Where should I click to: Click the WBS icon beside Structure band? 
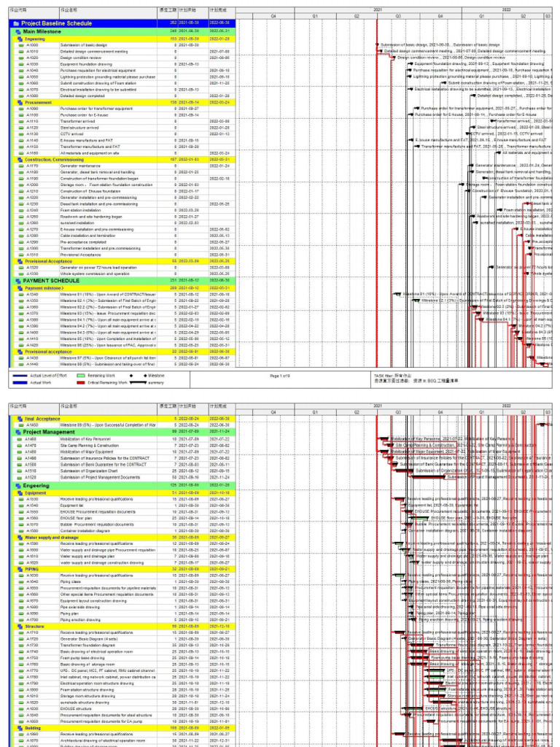pyautogui.click(x=20, y=627)
